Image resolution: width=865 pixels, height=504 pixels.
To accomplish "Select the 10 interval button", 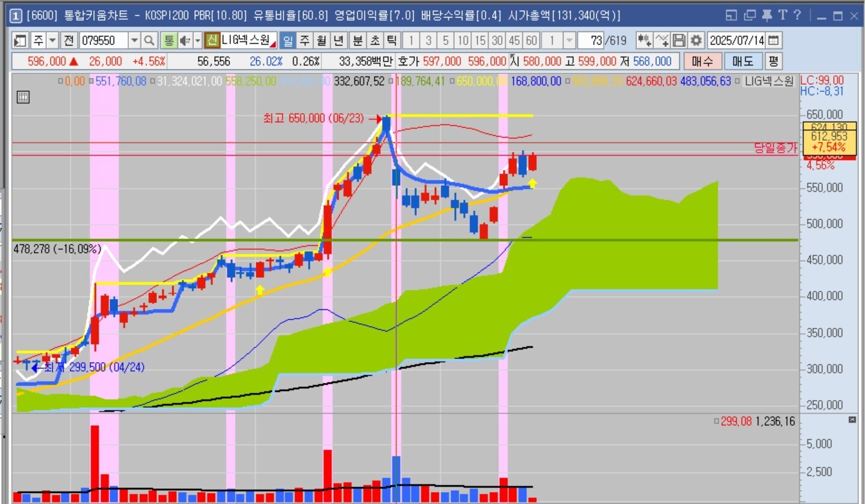I will [x=463, y=41].
